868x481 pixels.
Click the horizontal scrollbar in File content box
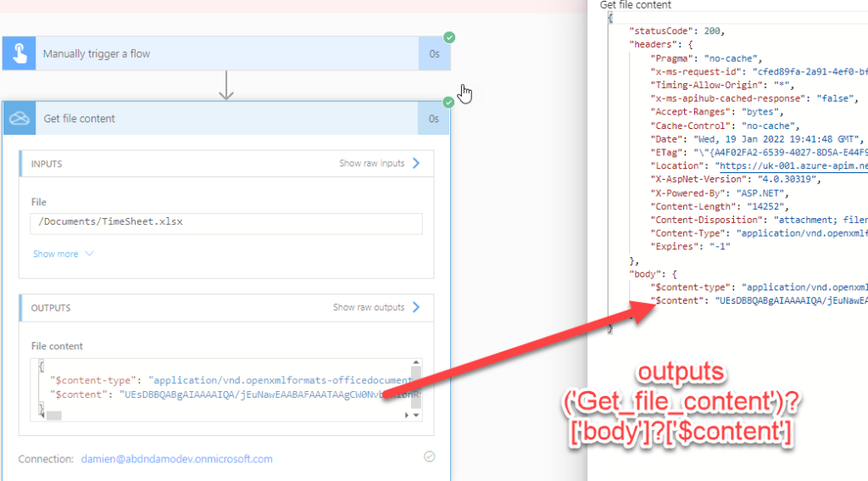click(54, 416)
